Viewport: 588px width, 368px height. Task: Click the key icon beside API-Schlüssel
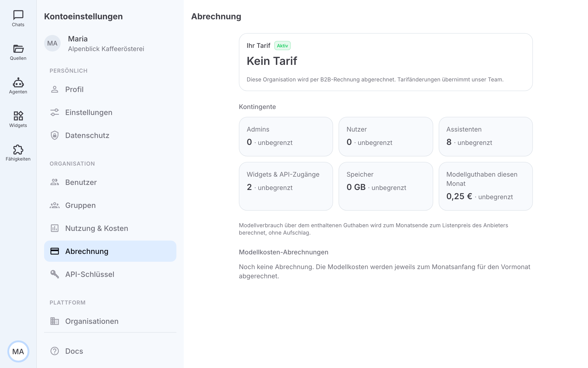coord(55,274)
